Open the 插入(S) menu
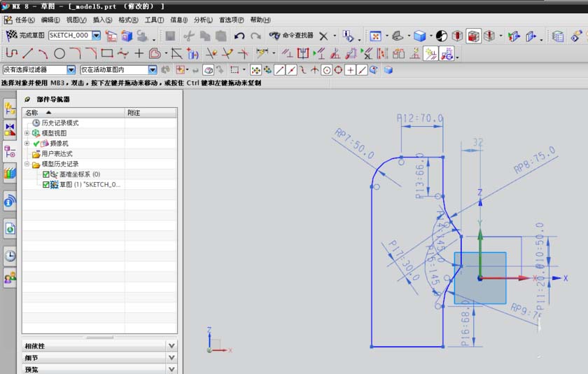This screenshot has height=374, width=588. [102, 20]
